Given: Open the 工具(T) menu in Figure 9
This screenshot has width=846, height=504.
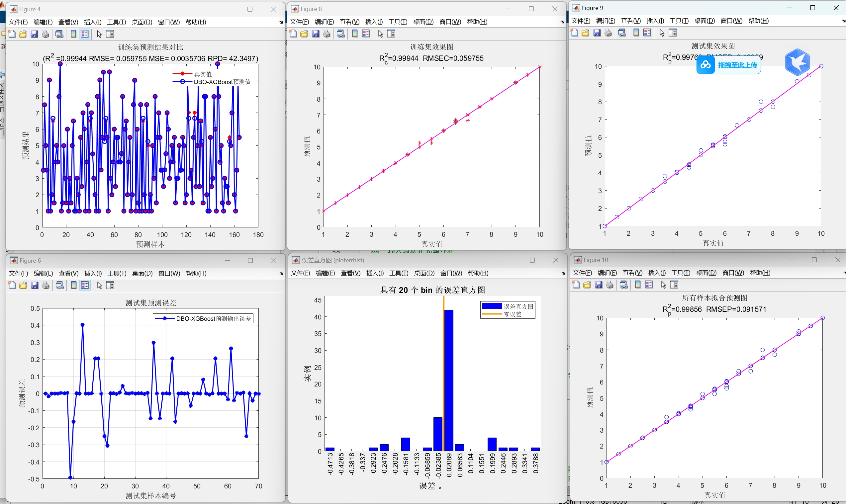Looking at the screenshot, I should (679, 21).
